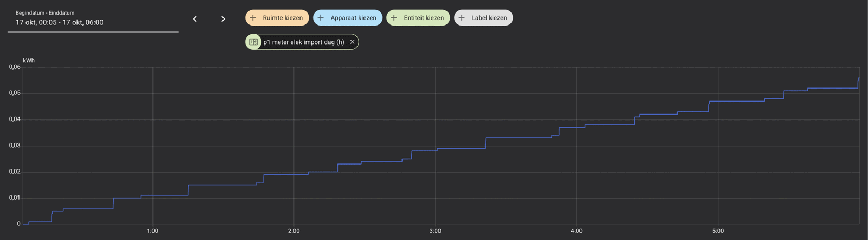Select the Label kiezen filter chip
The image size is (868, 240).
pos(489,18)
